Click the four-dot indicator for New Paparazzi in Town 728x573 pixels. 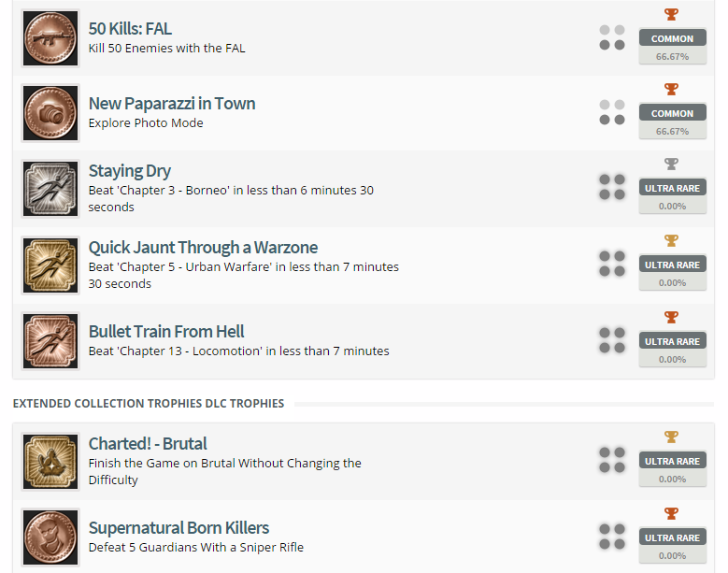(612, 112)
